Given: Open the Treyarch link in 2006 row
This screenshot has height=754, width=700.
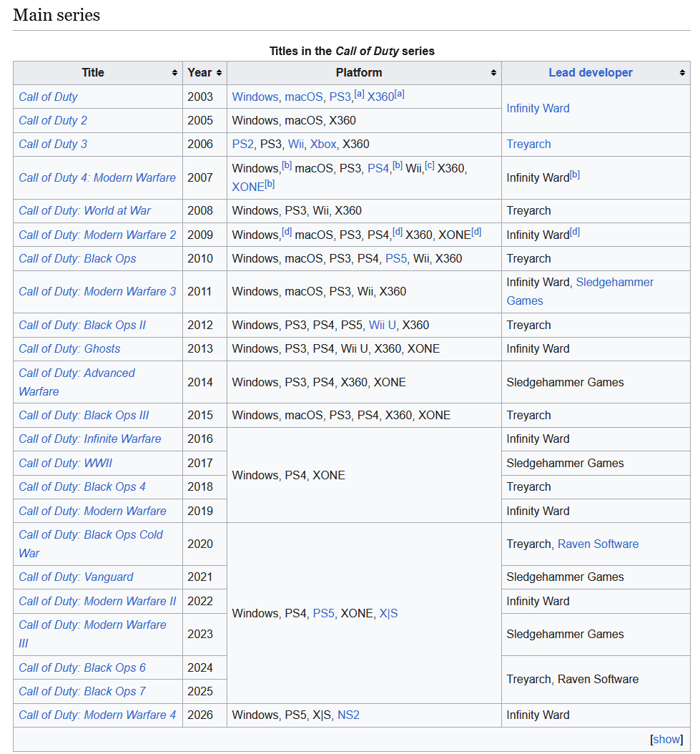Looking at the screenshot, I should click(528, 144).
